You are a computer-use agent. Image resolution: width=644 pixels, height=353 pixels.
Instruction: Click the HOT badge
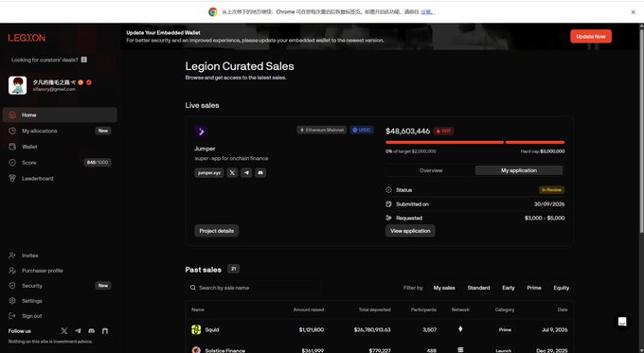[443, 131]
